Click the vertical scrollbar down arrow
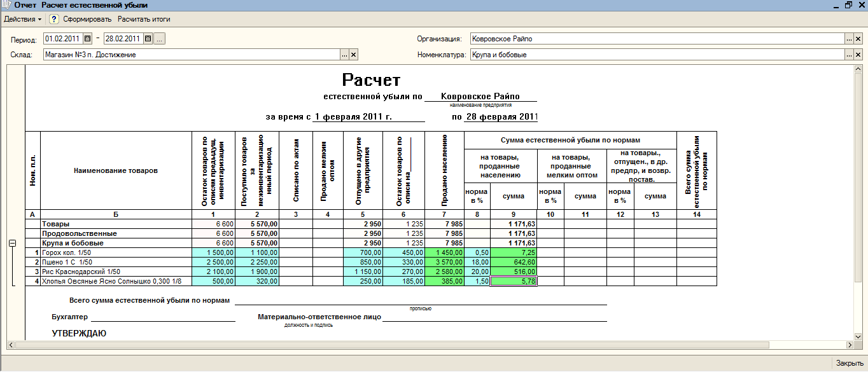The image size is (868, 372). pos(858,336)
